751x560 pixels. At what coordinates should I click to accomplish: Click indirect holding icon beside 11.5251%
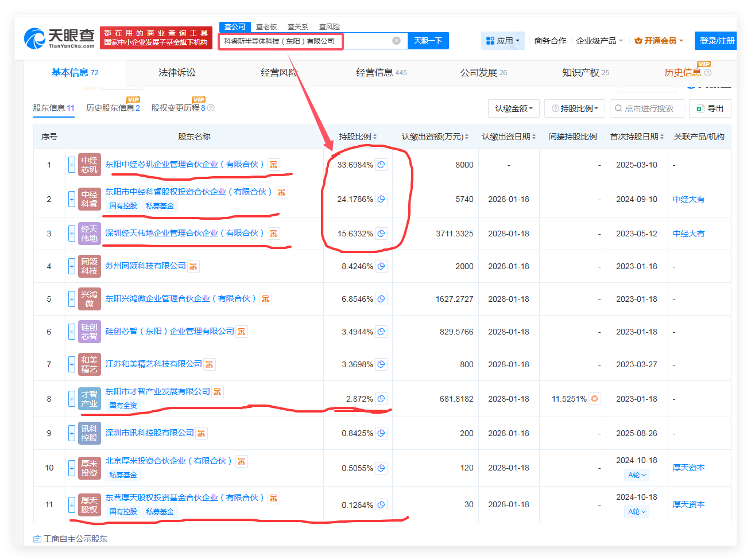(x=595, y=399)
